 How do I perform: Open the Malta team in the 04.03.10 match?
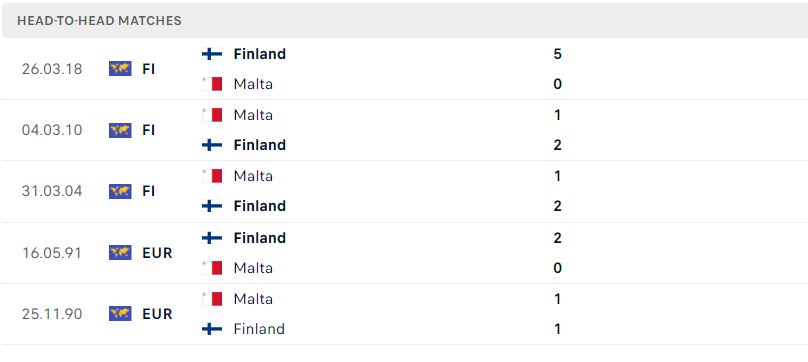[253, 115]
